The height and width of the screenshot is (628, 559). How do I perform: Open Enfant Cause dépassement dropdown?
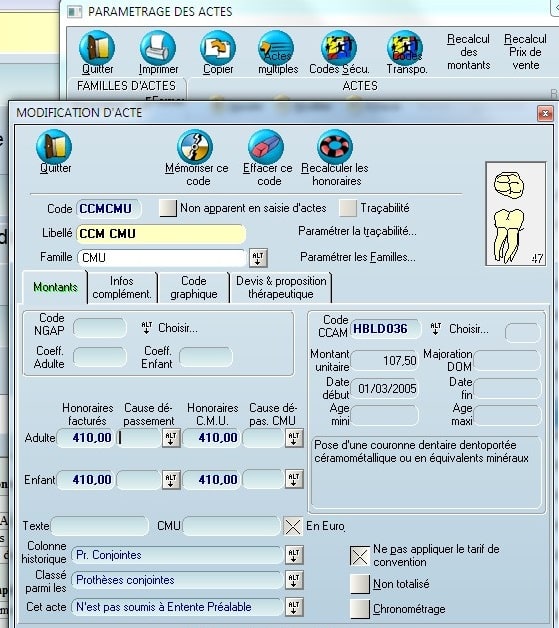[171, 479]
